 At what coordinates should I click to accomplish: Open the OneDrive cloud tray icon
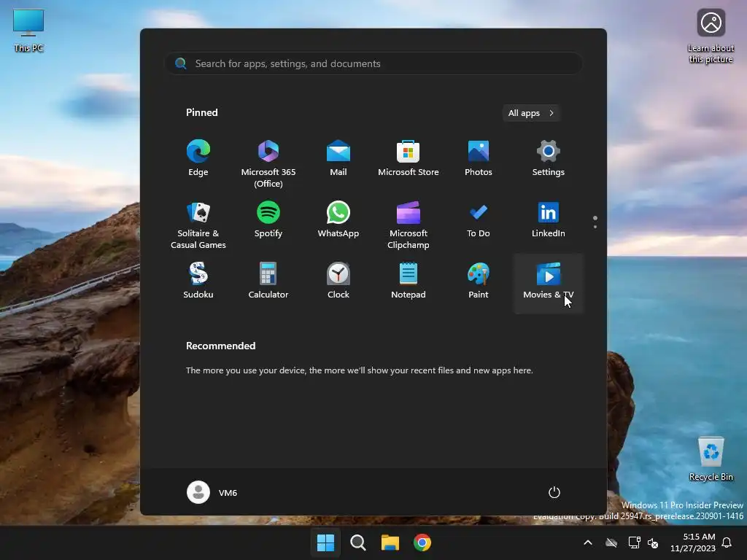[x=611, y=542]
